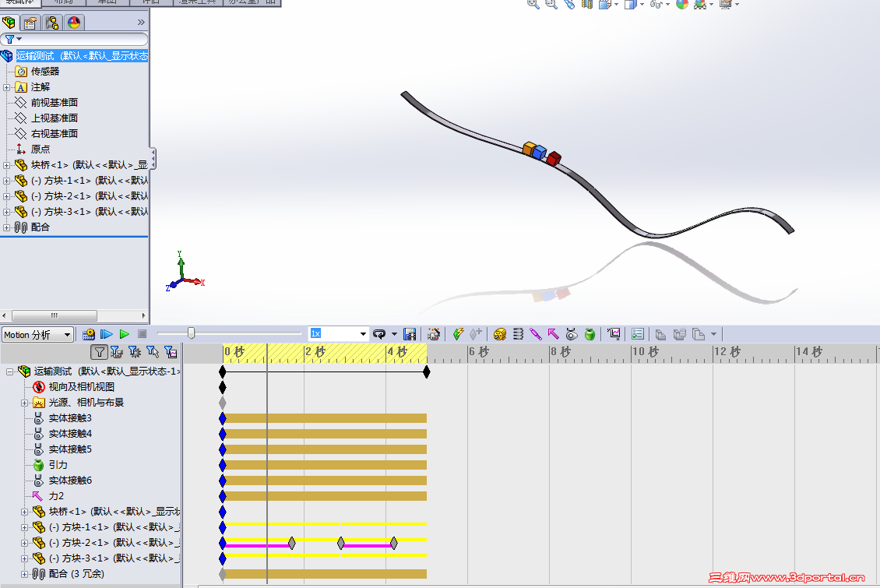Toggle the No Filter funnel button
880x588 pixels.
(x=100, y=352)
